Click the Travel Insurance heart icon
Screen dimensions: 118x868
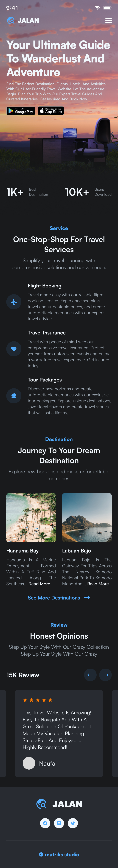pyautogui.click(x=14, y=349)
